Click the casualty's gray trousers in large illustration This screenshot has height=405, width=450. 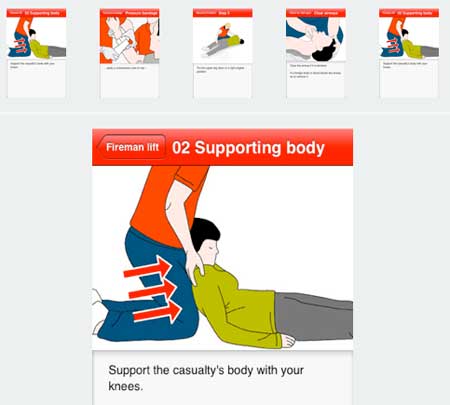click(x=313, y=316)
